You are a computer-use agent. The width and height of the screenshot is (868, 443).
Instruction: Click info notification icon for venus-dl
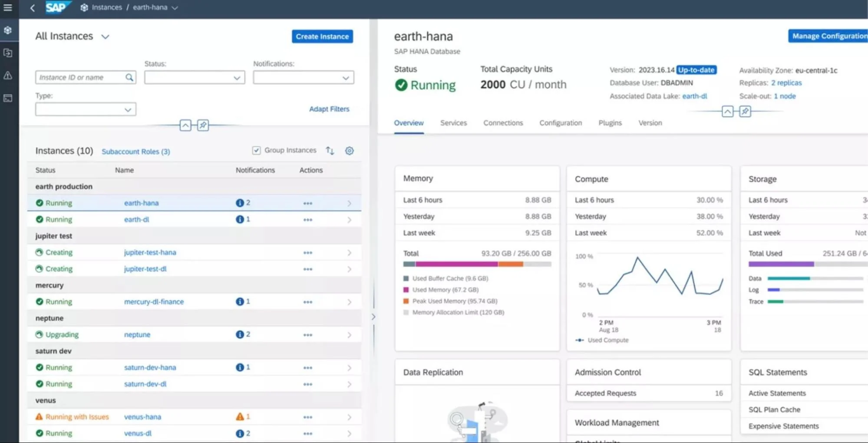[x=240, y=433]
